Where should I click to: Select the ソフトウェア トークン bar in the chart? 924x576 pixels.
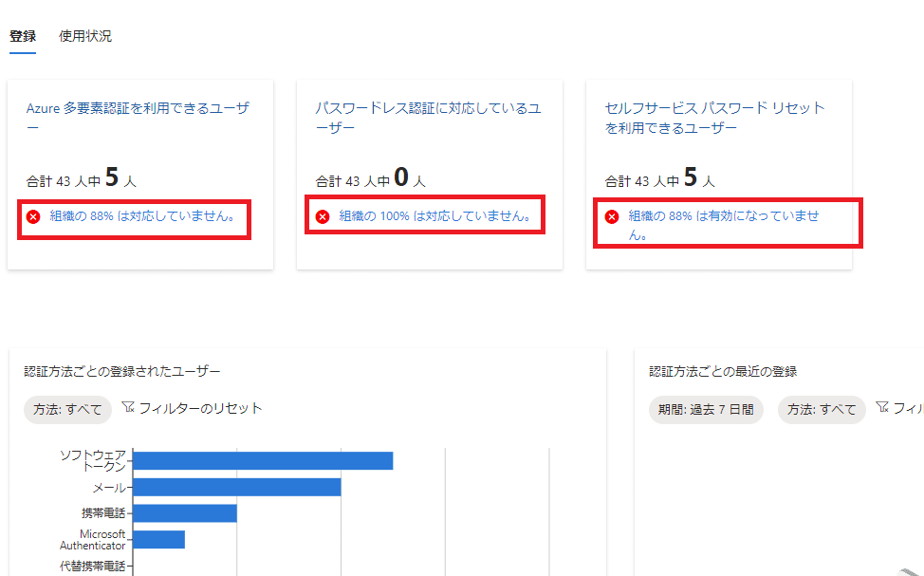pyautogui.click(x=262, y=460)
